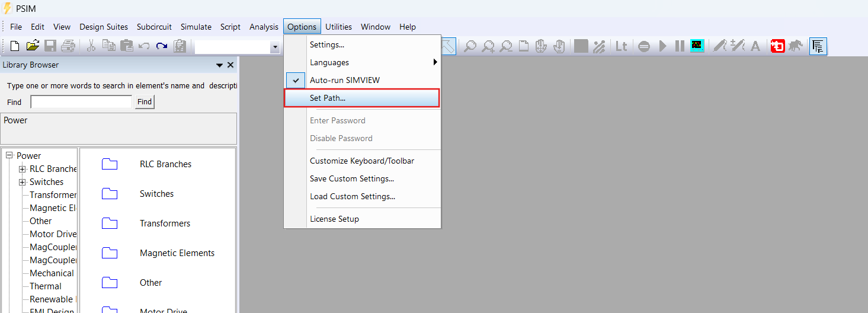
Task: Click the Save floppy disk icon
Action: (50, 46)
